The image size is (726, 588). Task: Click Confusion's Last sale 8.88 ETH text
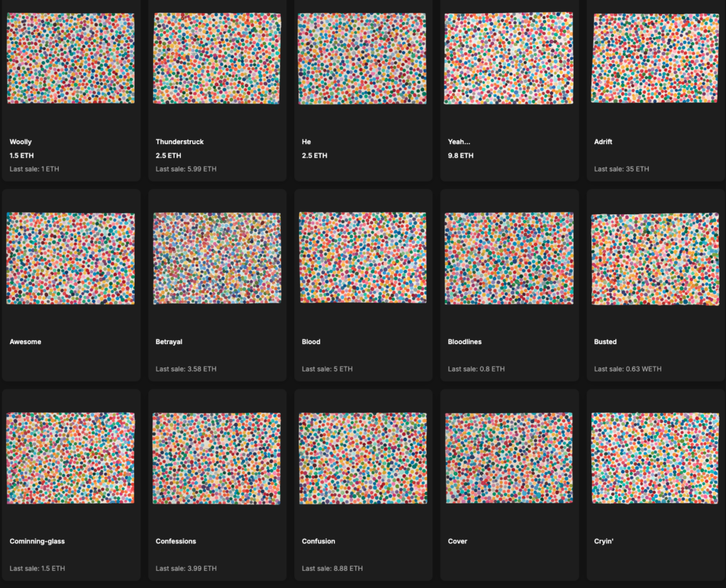coord(332,568)
